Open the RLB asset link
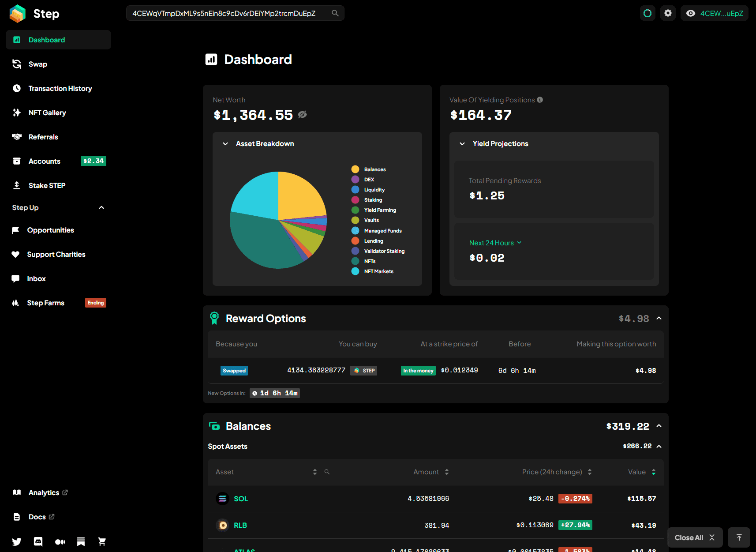The width and height of the screenshot is (756, 552). point(240,525)
